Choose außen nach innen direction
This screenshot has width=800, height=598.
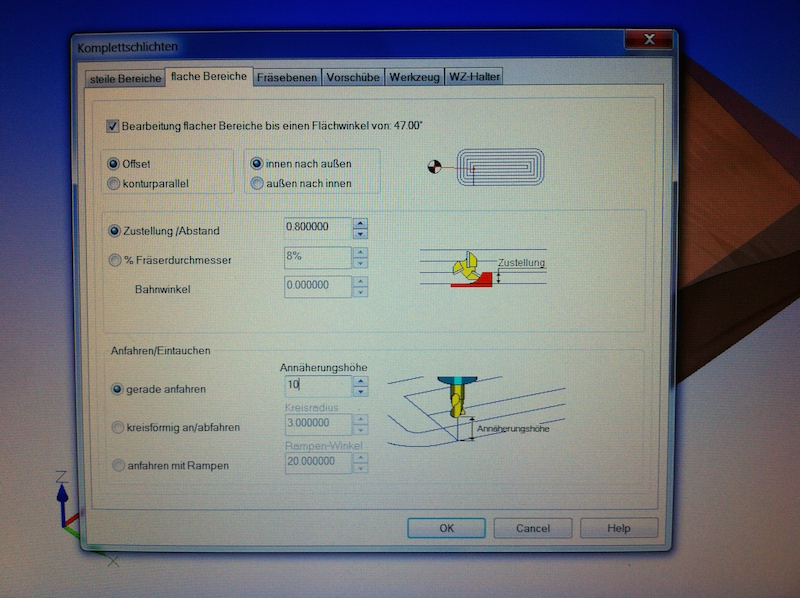click(x=257, y=183)
